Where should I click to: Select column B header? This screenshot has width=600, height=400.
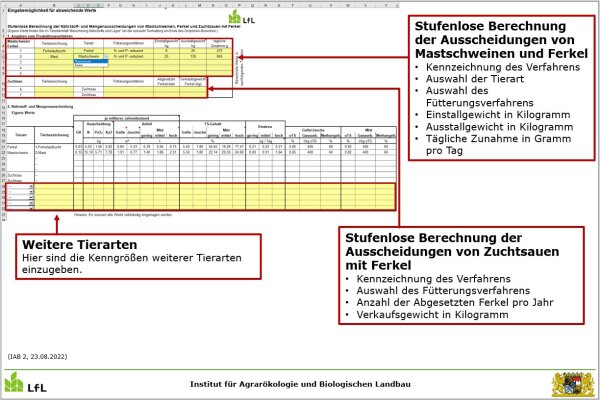[54, 5]
